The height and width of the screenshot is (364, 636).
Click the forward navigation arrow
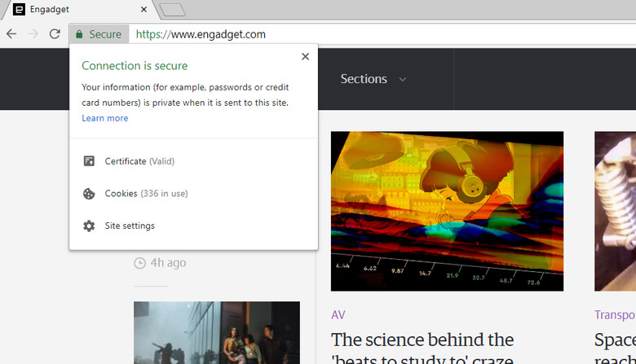pyautogui.click(x=33, y=34)
